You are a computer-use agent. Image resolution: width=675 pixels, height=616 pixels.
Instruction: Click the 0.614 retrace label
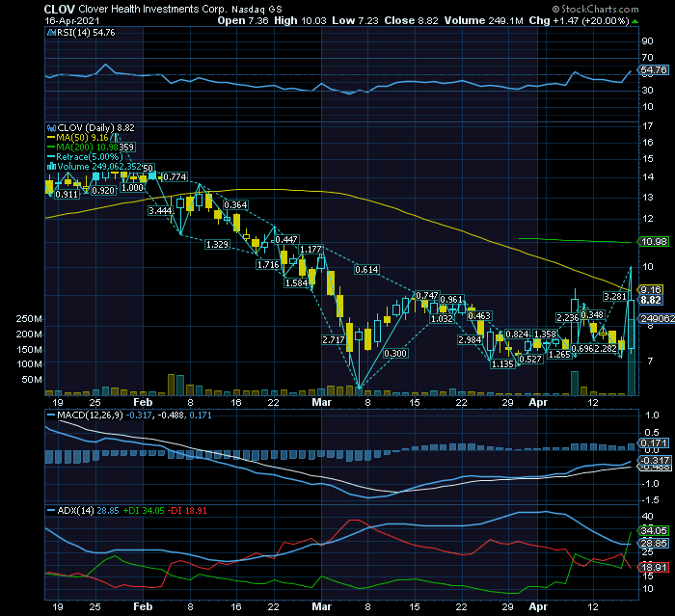pyautogui.click(x=366, y=270)
